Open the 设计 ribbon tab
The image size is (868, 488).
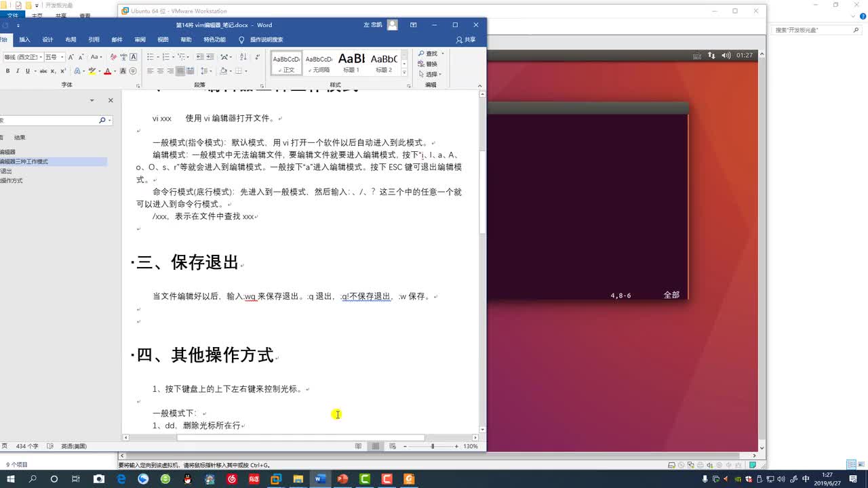47,40
